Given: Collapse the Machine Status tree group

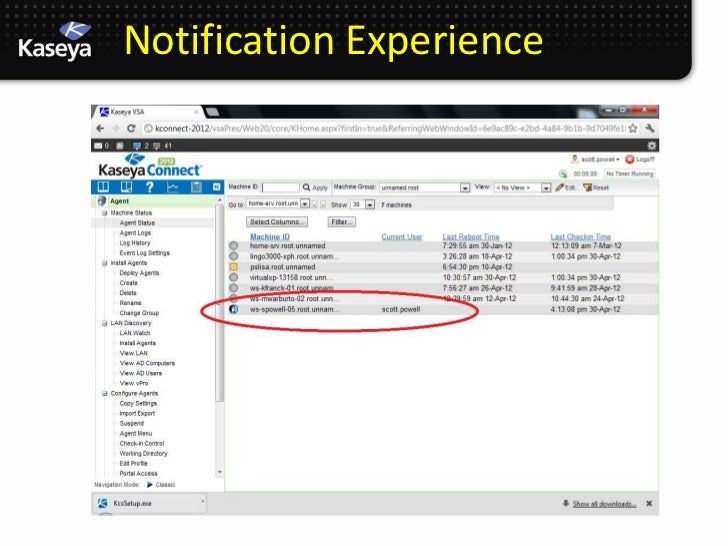Looking at the screenshot, I should [x=104, y=213].
